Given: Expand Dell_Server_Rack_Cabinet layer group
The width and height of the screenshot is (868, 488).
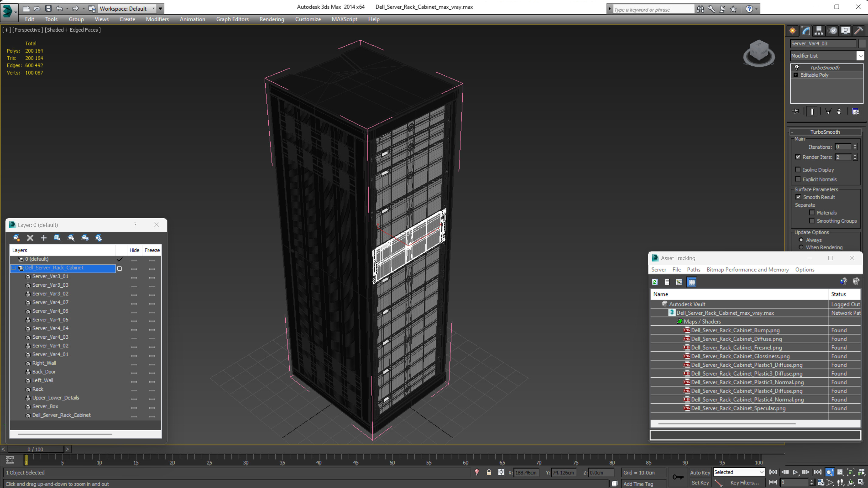Looking at the screenshot, I should (13, 268).
